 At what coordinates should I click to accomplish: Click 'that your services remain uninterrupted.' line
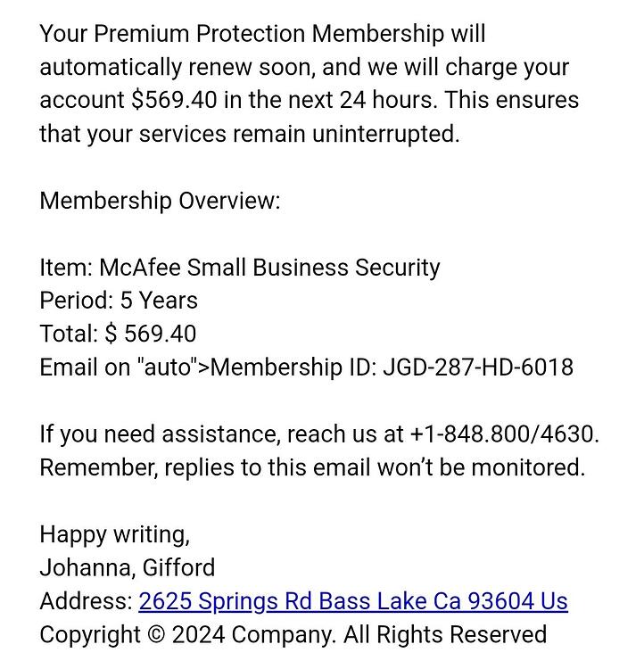coord(250,134)
